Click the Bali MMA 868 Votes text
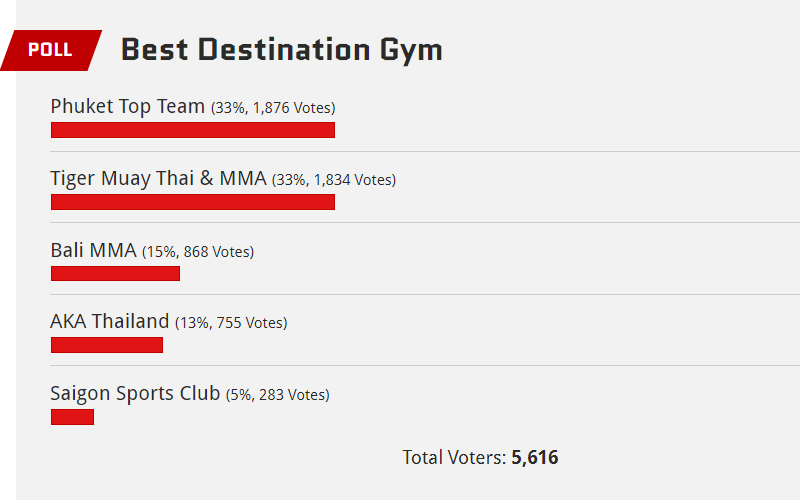Image resolution: width=800 pixels, height=500 pixels. click(218, 252)
